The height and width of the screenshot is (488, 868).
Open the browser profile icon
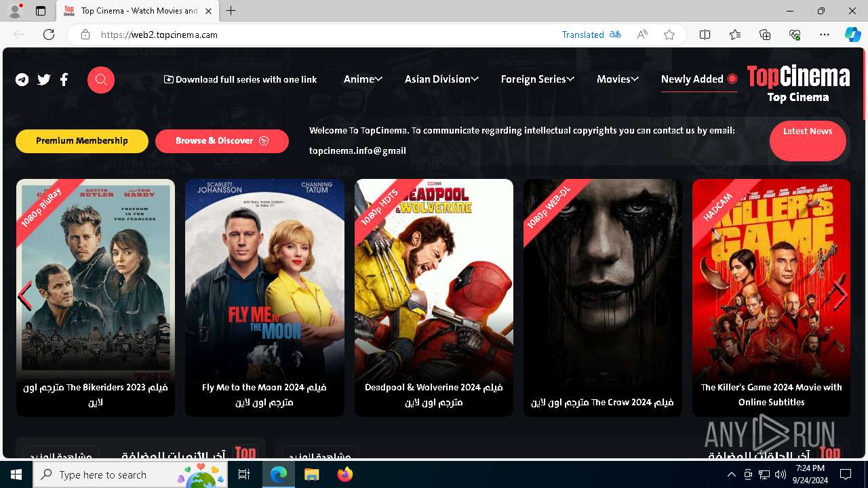click(x=15, y=11)
